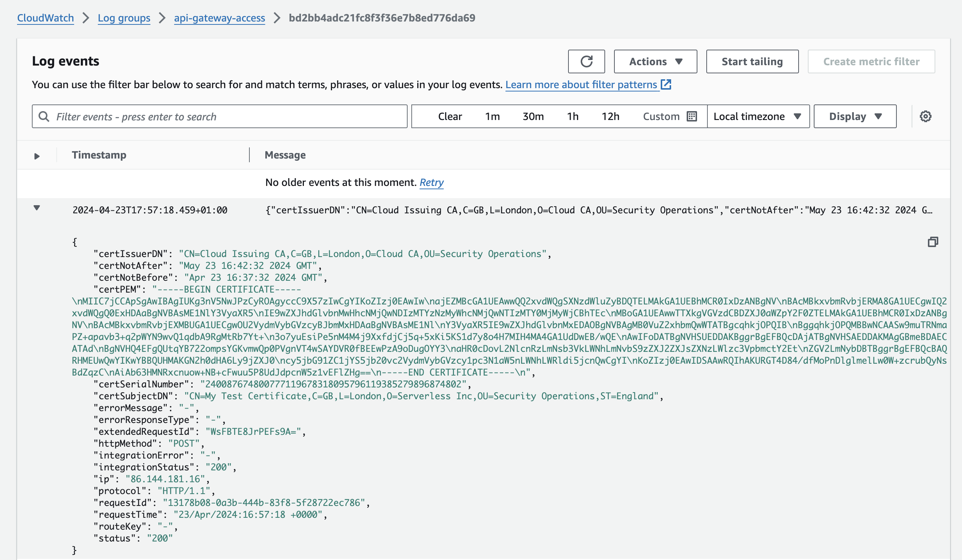Click the status value 200
This screenshot has width=962, height=560.
[x=160, y=538]
